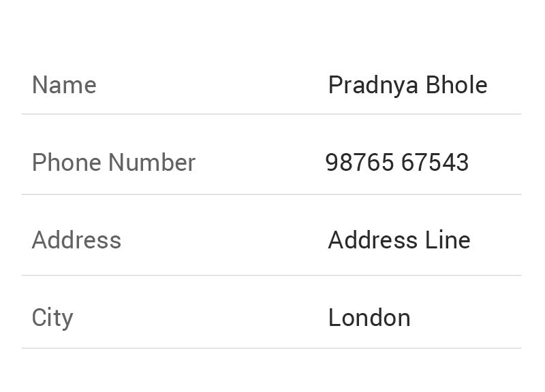The height and width of the screenshot is (392, 545).
Task: Click empty space between Name and Pradnya Bhole
Action: pos(212,85)
